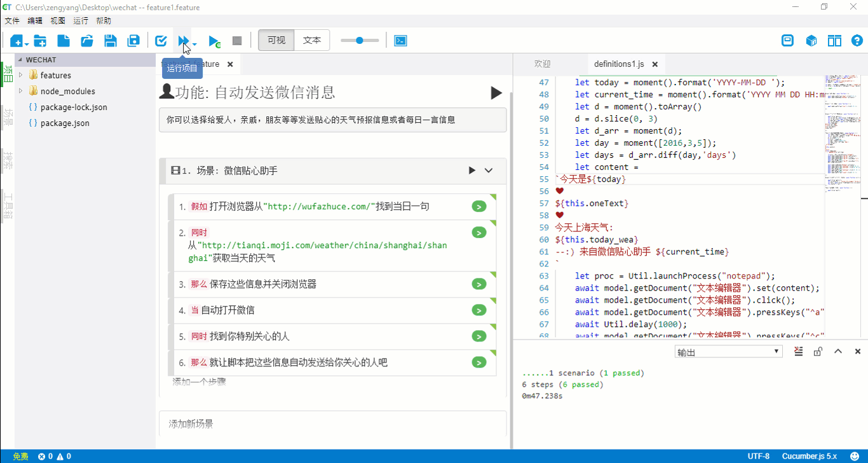Open package-lock.json in the tree

74,107
